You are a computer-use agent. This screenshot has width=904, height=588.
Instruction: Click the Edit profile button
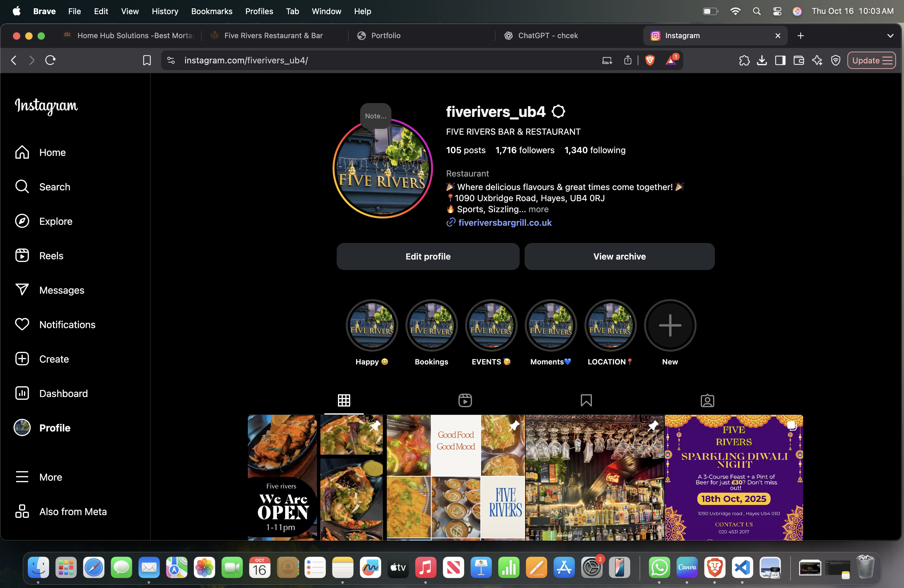[428, 257]
